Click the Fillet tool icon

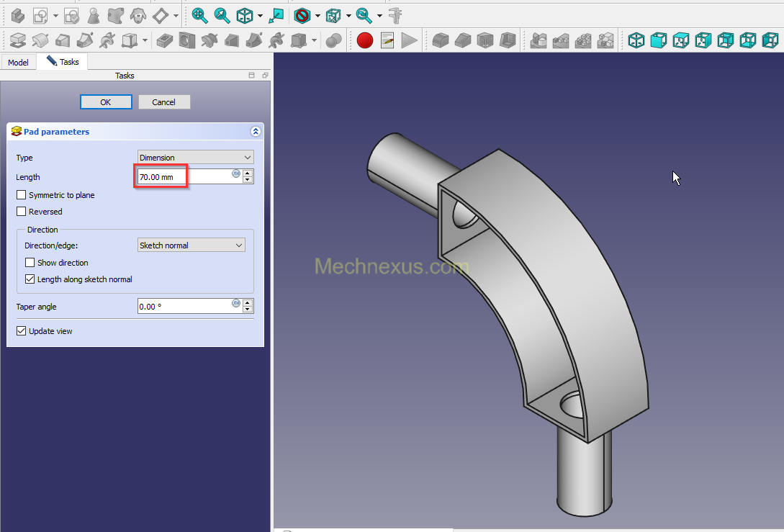click(x=440, y=40)
